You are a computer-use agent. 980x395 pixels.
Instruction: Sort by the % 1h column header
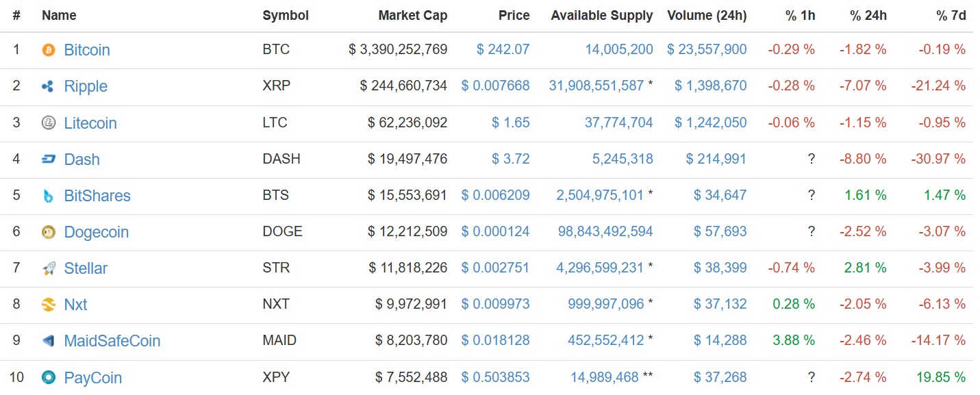(801, 15)
